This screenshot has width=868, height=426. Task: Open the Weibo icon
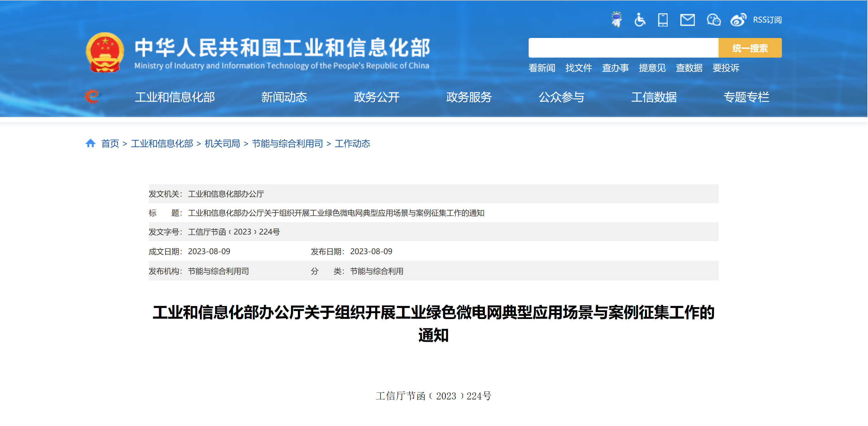click(x=738, y=20)
